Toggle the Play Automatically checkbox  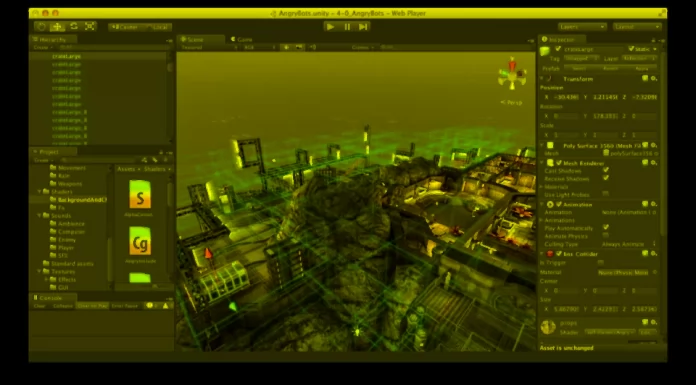[606, 227]
